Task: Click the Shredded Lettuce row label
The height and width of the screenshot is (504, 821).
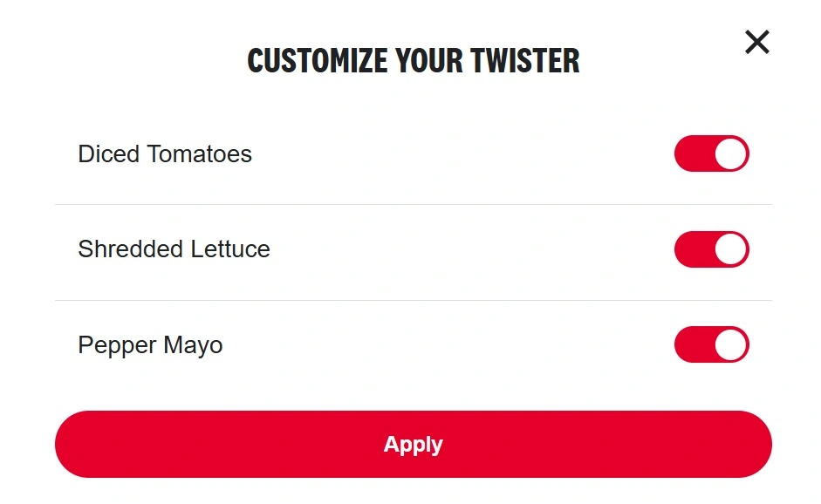Action: [x=174, y=249]
